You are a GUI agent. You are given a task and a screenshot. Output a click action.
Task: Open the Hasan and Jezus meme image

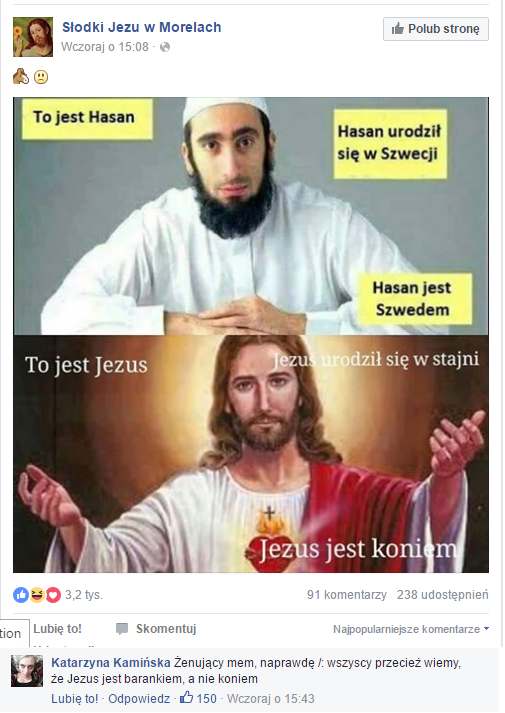click(251, 335)
